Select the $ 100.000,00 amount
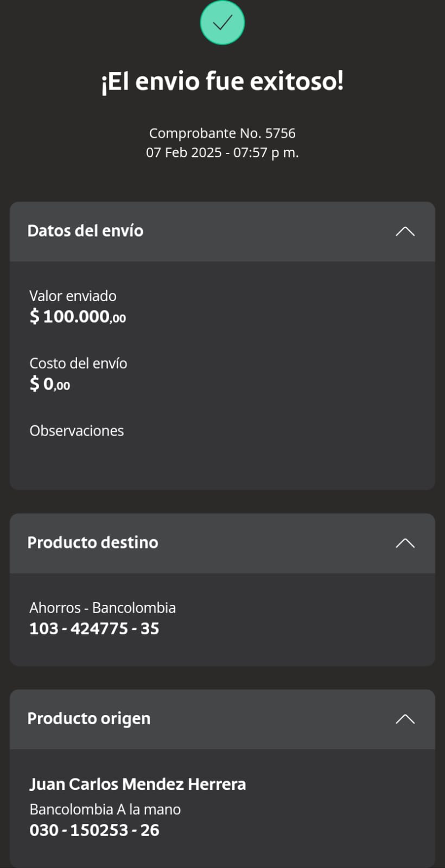Image resolution: width=445 pixels, height=868 pixels. pyautogui.click(x=78, y=316)
